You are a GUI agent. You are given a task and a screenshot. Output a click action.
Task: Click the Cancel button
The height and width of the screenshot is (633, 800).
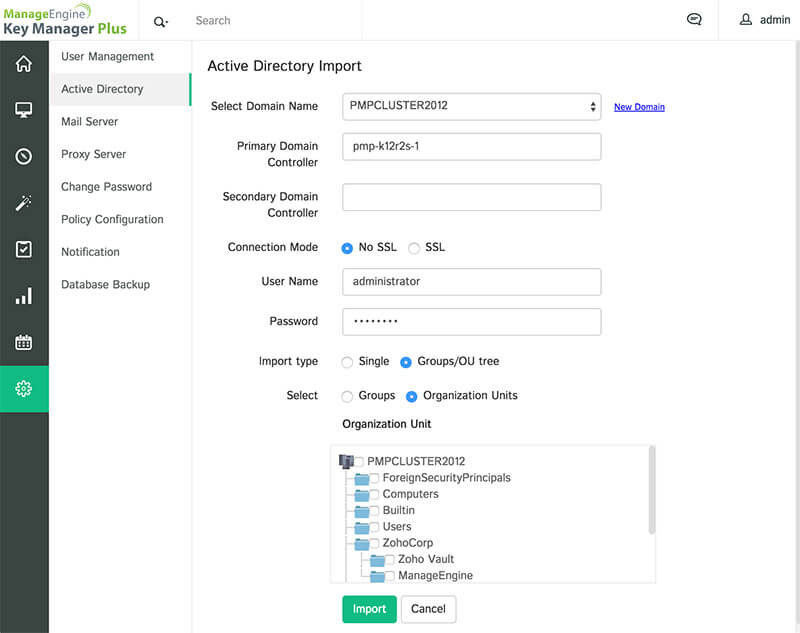429,609
